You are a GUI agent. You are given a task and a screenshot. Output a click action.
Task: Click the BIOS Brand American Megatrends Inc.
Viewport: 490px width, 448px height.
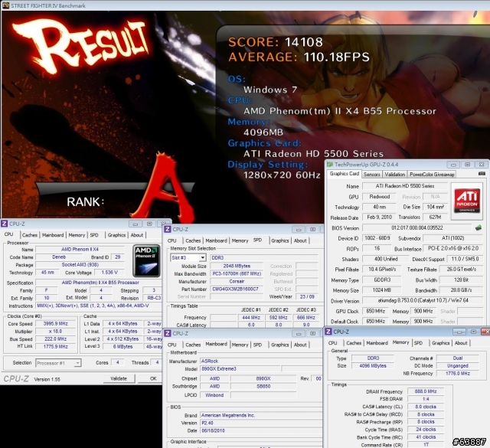[261, 415]
